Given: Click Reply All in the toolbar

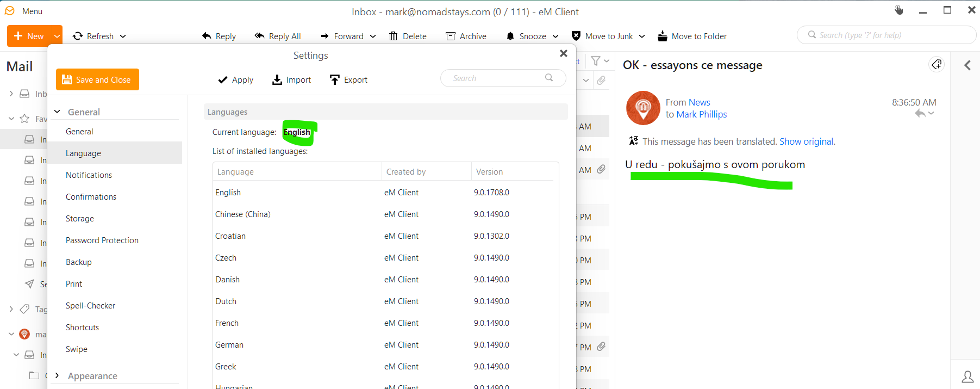Looking at the screenshot, I should pos(278,36).
